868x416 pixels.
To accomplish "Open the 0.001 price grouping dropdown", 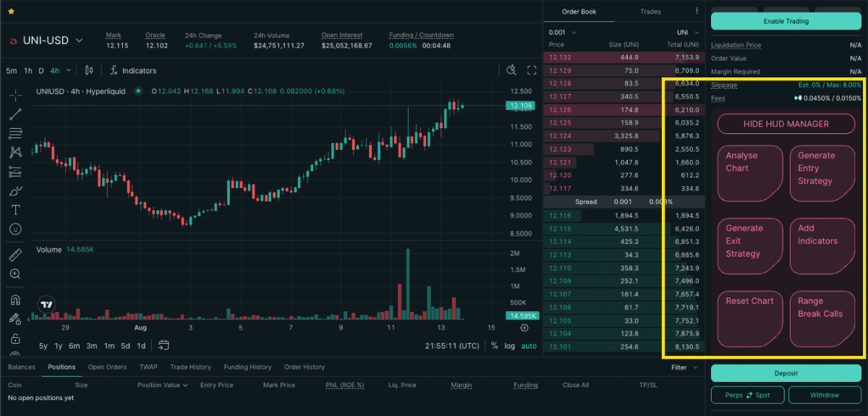I will (x=563, y=33).
